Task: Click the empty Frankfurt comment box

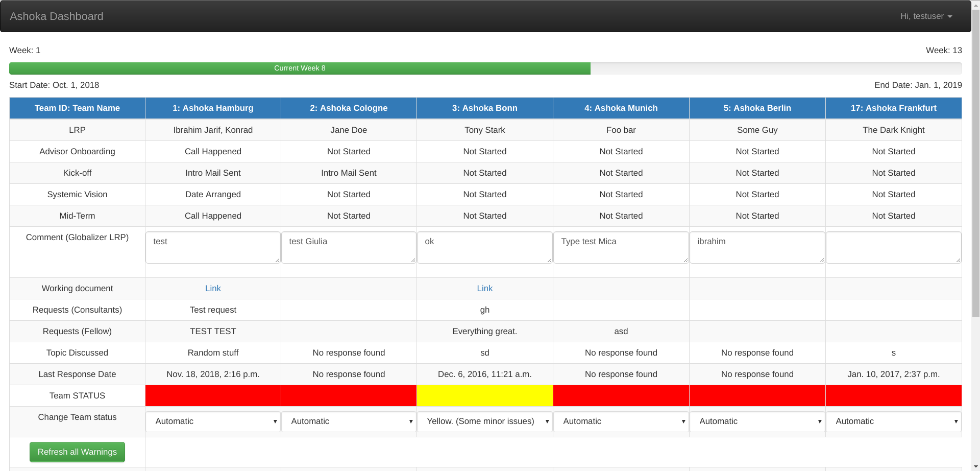Action: (893, 247)
